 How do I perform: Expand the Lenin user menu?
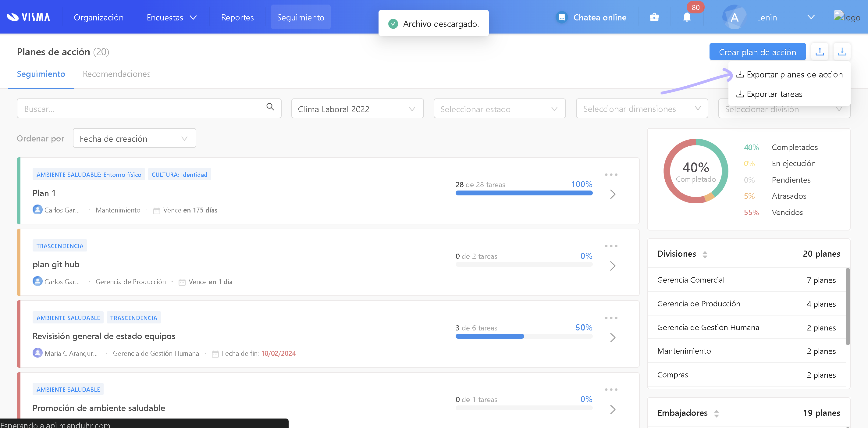[x=811, y=17]
